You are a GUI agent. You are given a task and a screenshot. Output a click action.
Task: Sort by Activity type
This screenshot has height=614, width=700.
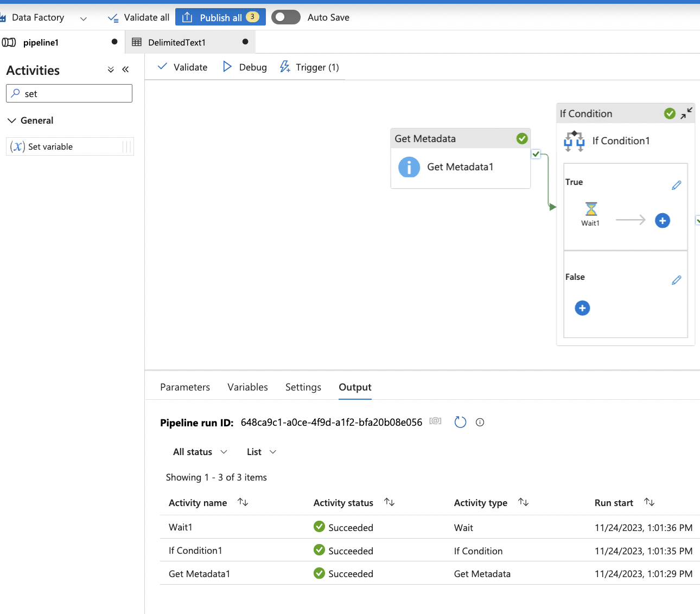tap(523, 502)
